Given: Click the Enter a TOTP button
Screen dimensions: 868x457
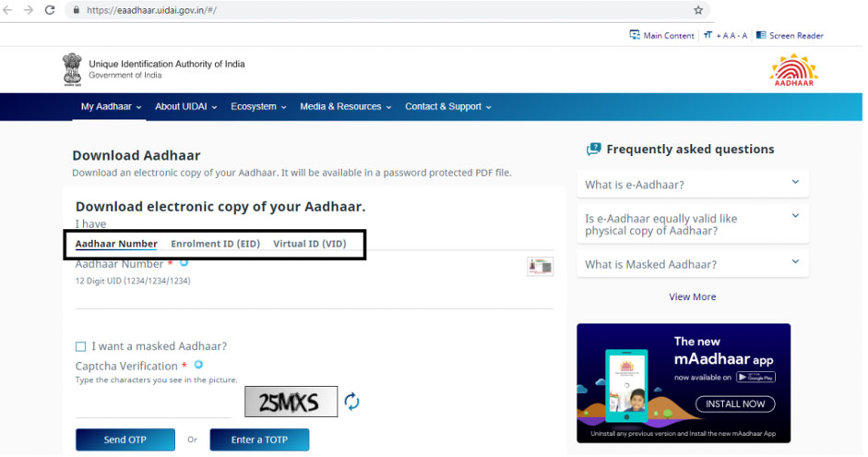Looking at the screenshot, I should 259,439.
